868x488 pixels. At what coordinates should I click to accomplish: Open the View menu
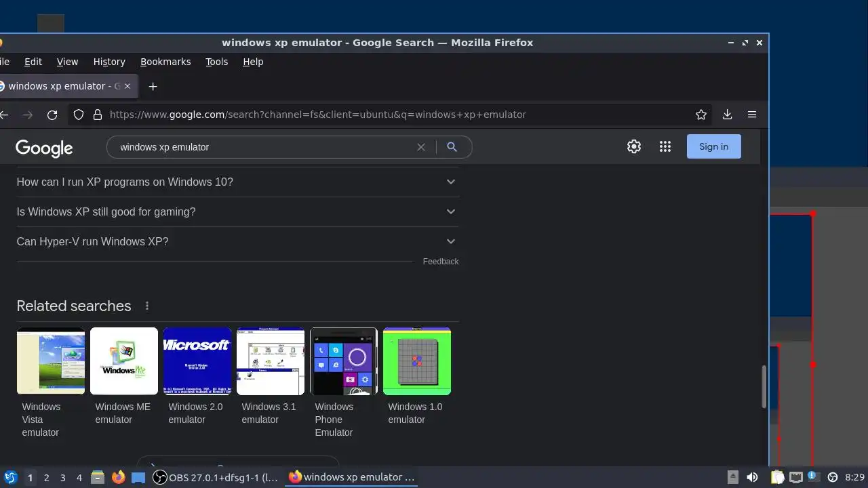pos(67,62)
